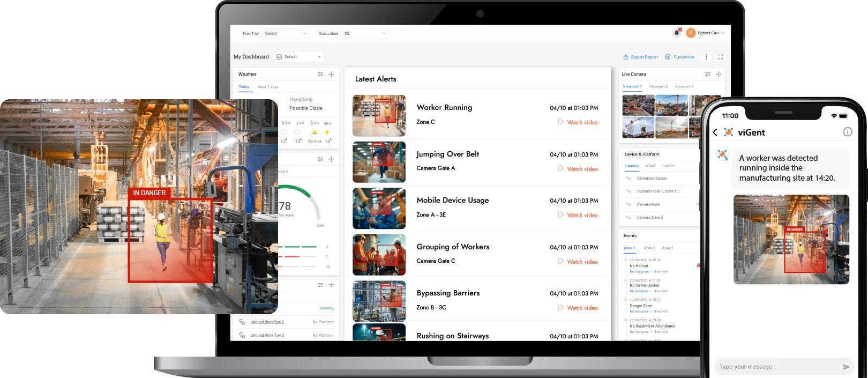This screenshot has width=868, height=378.
Task: Click the Weather widget move handle icon
Action: (x=331, y=75)
